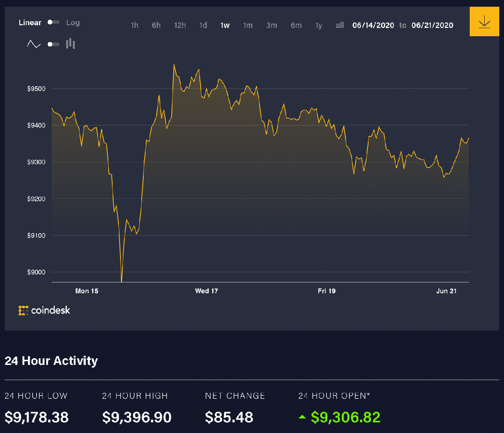504x433 pixels.
Task: Open the end date field 06/21/2020
Action: coord(432,25)
